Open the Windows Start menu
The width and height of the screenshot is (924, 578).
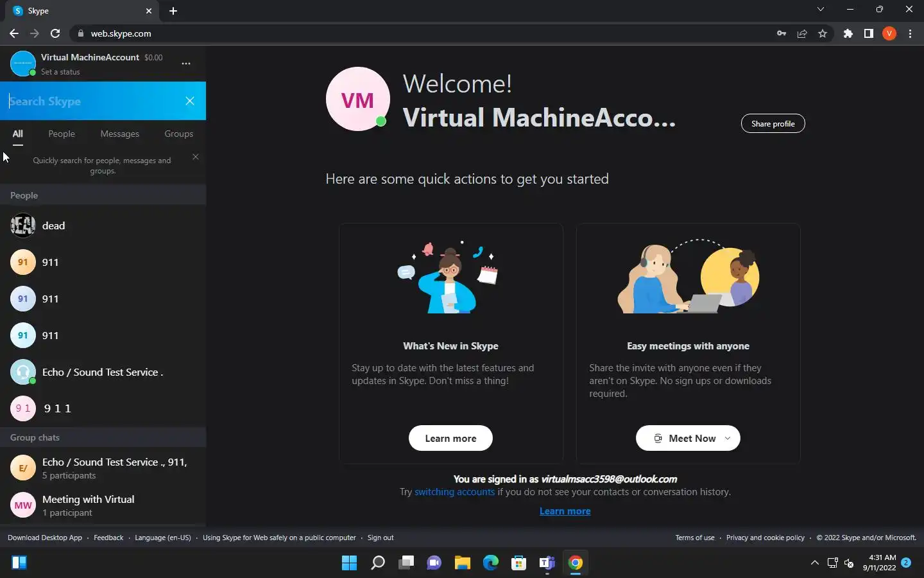[349, 563]
